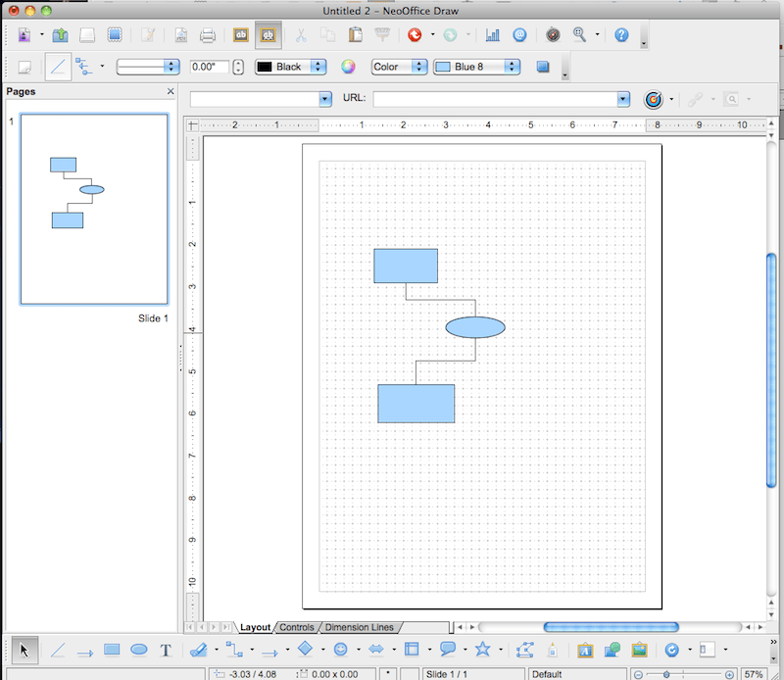Click the Undo arrow in the toolbar
The height and width of the screenshot is (680, 784).
(415, 34)
